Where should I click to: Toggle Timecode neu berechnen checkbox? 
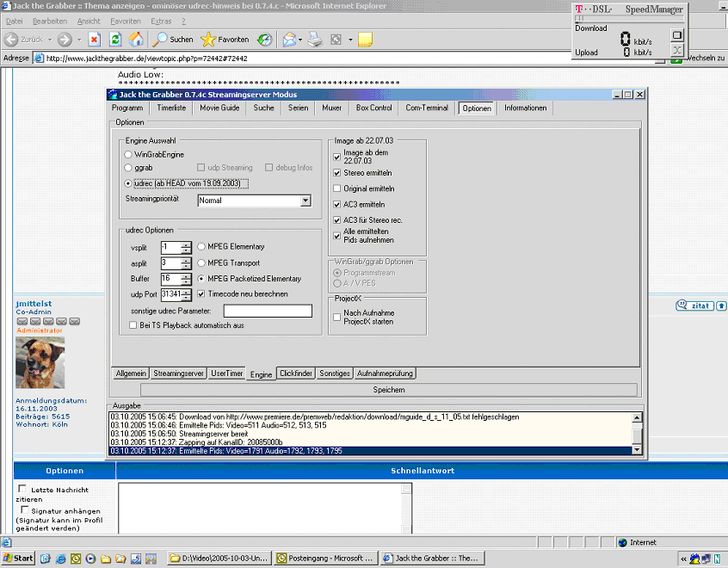click(201, 294)
